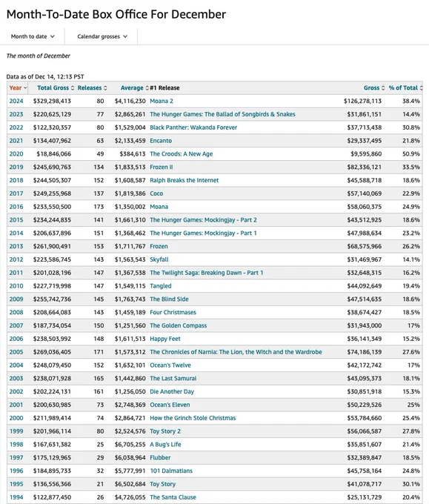Open the A Bug's Life link

click(165, 444)
